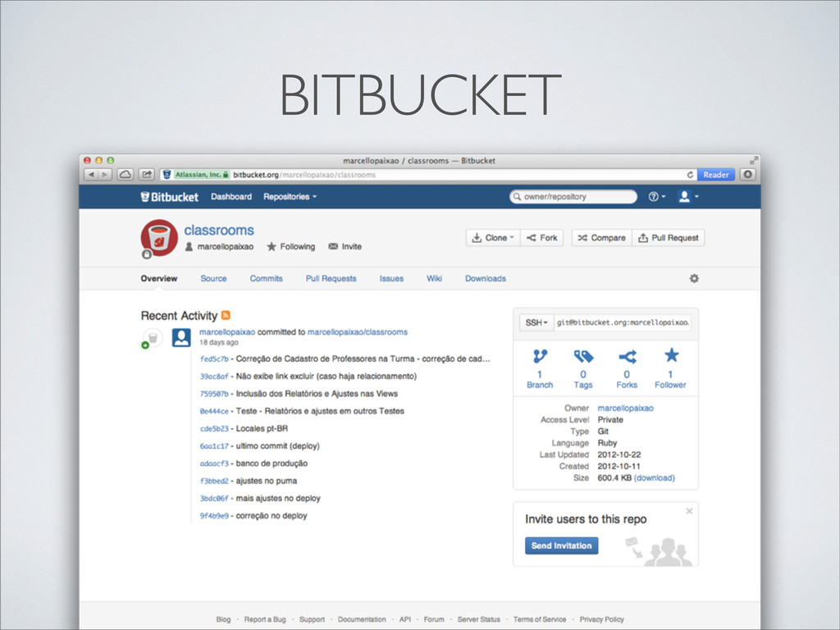840x630 pixels.
Task: Open the Report a Bug footer link
Action: pyautogui.click(x=265, y=619)
